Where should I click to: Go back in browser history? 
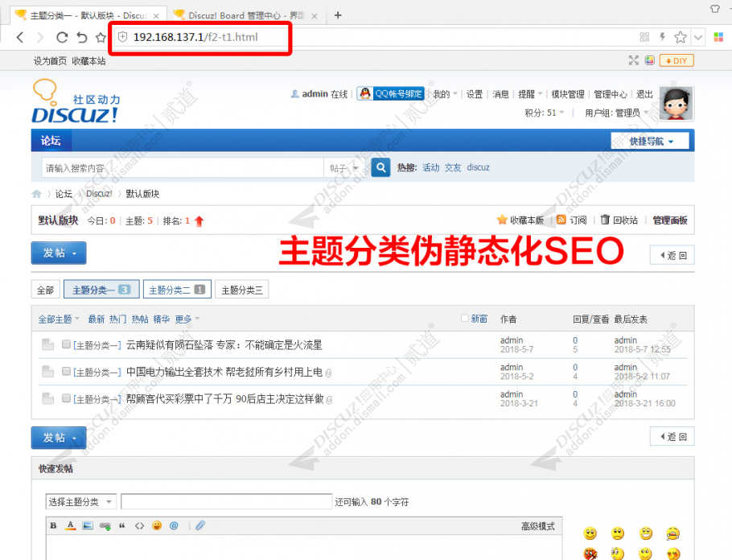point(20,37)
